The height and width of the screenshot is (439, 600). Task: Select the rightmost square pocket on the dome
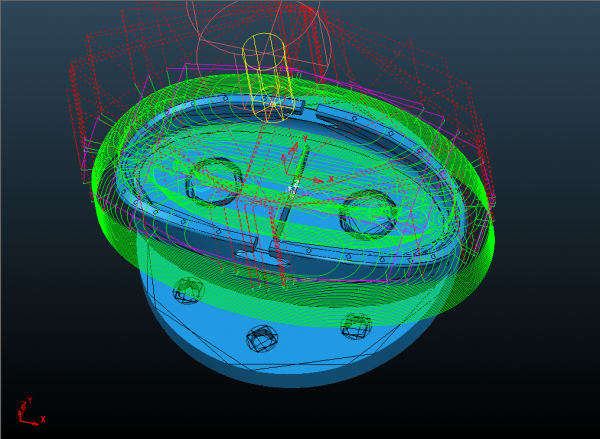(x=356, y=326)
